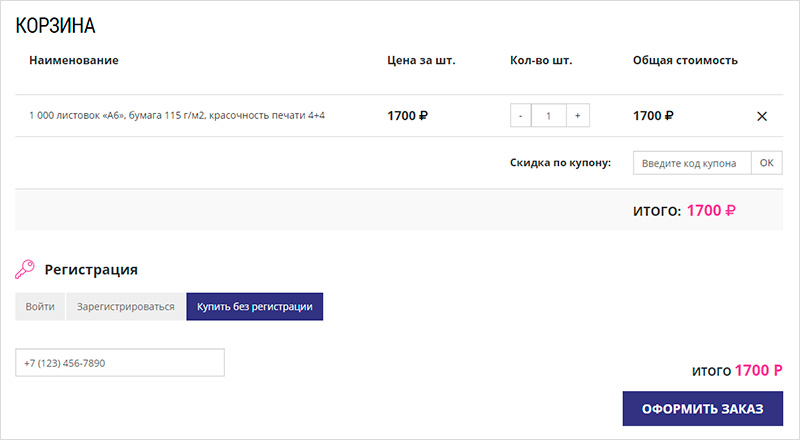This screenshot has width=800, height=440.
Task: Click the Общая стоимость column header
Action: [x=685, y=60]
